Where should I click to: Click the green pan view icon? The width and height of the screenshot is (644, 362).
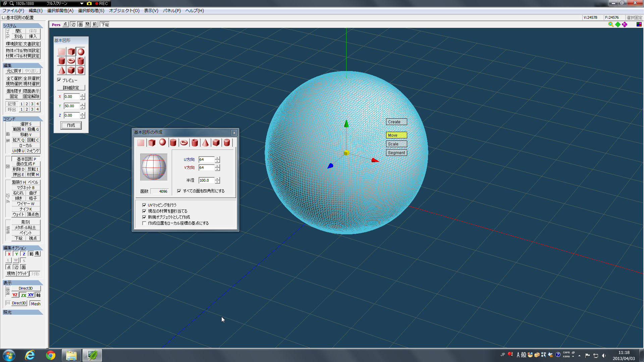click(x=618, y=24)
